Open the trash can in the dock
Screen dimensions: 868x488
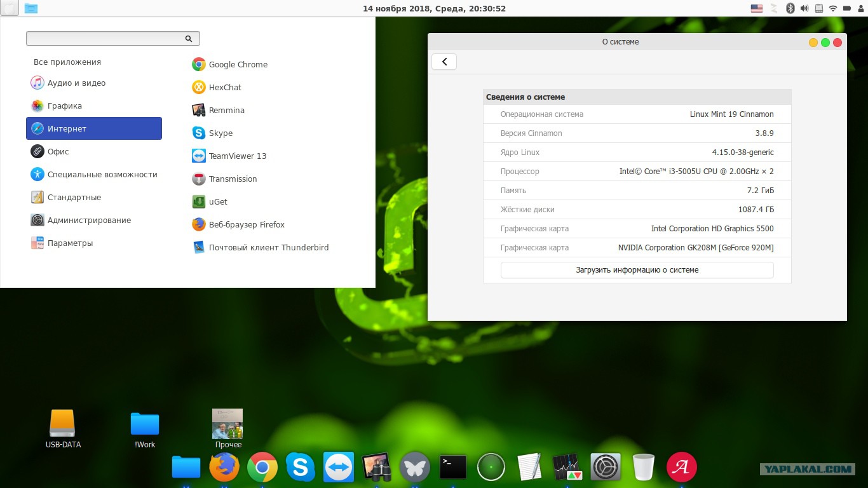click(644, 468)
